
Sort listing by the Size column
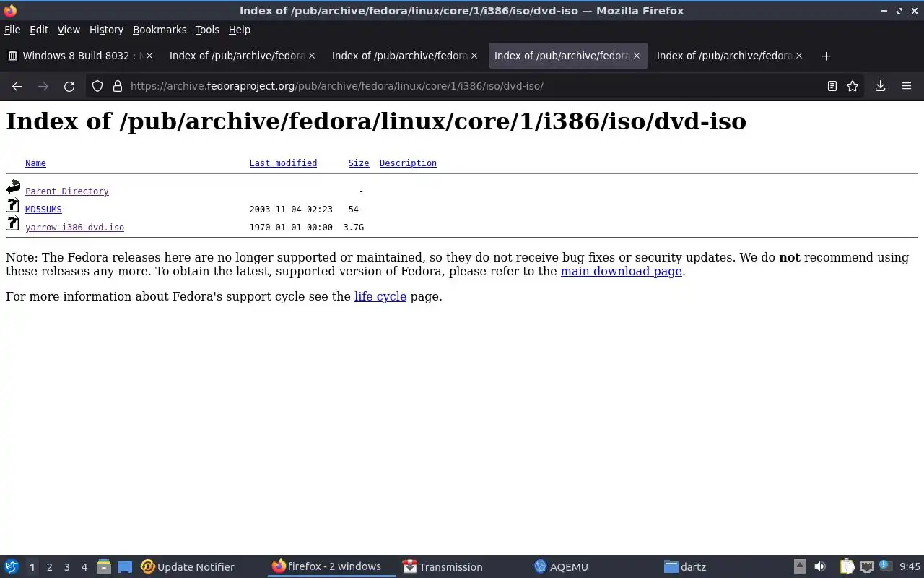pyautogui.click(x=359, y=163)
